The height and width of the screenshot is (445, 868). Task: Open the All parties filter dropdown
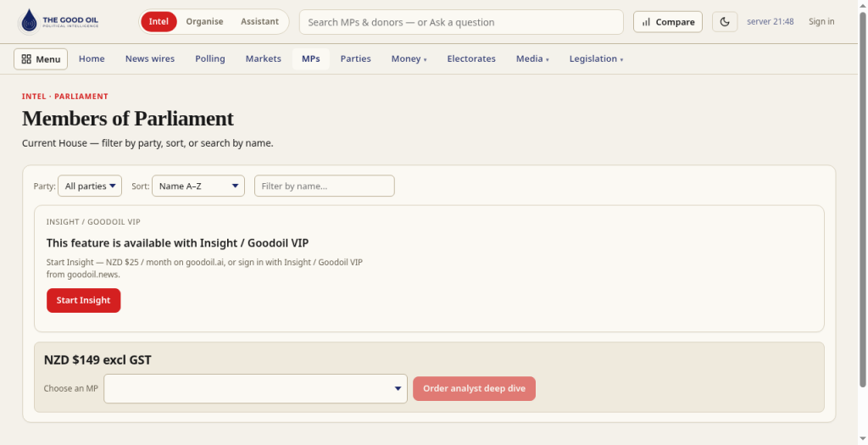(x=90, y=186)
